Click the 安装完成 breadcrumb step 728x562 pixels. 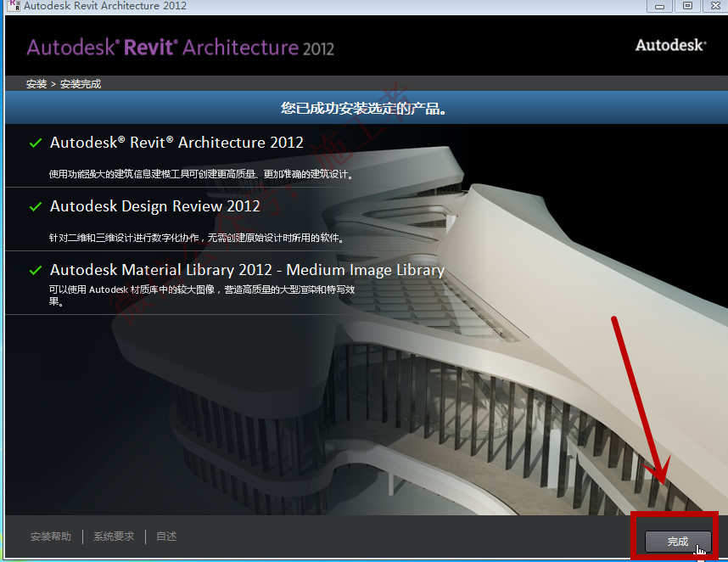[x=81, y=83]
